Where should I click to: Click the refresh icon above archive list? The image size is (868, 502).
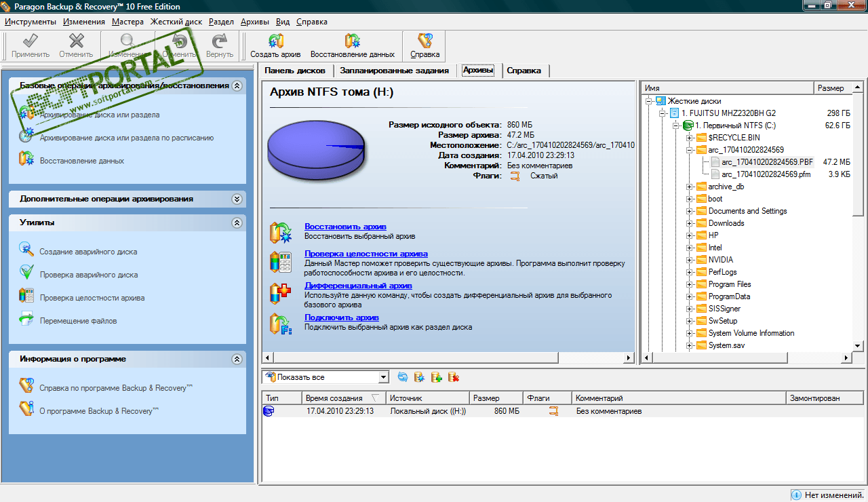[403, 377]
